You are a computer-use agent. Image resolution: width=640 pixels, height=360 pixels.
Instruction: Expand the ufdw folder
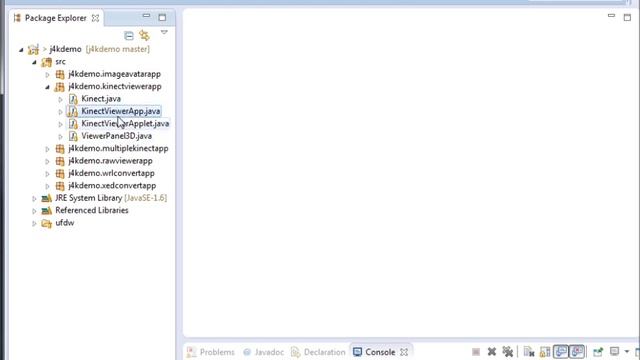pos(34,223)
